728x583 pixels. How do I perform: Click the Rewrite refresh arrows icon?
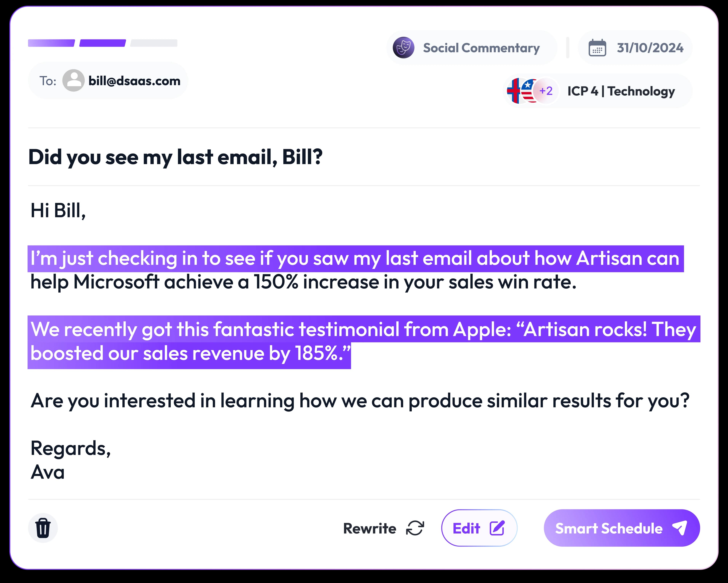415,528
